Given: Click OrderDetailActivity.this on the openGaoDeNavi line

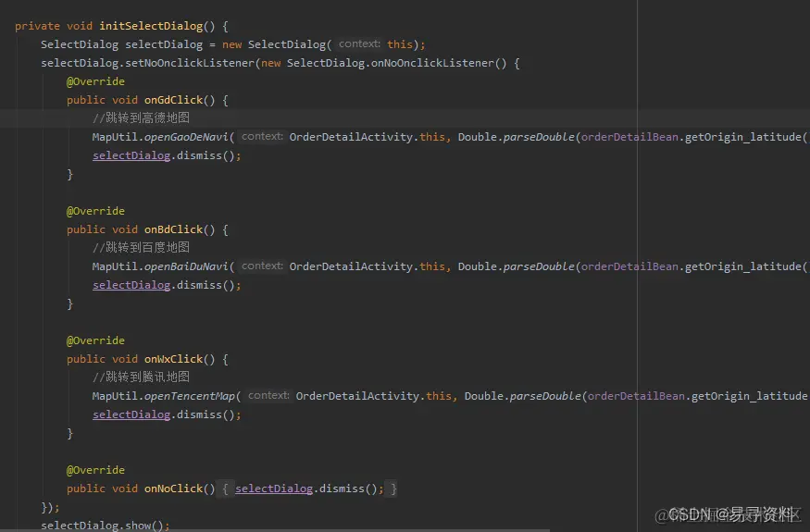Looking at the screenshot, I should [x=368, y=137].
